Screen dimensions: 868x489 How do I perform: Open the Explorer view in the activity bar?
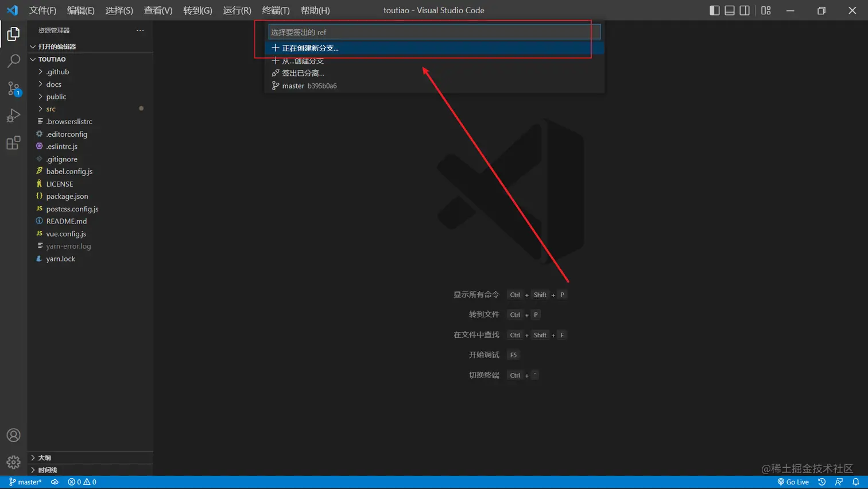pyautogui.click(x=13, y=34)
